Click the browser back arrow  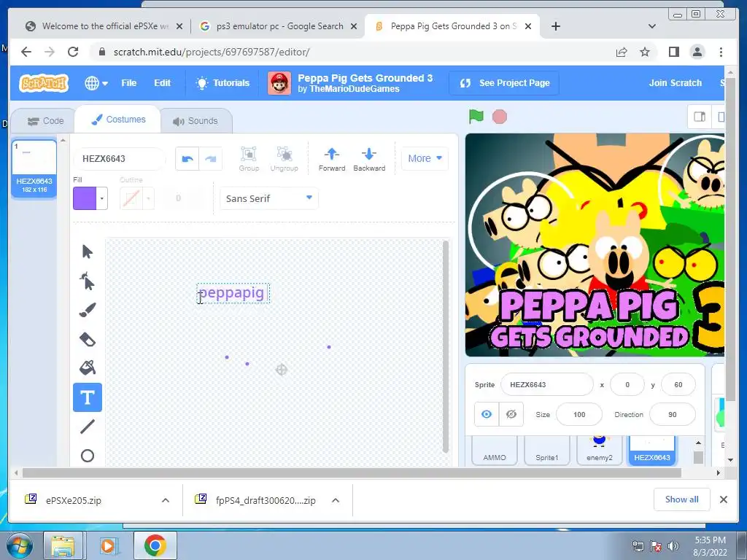pos(26,52)
